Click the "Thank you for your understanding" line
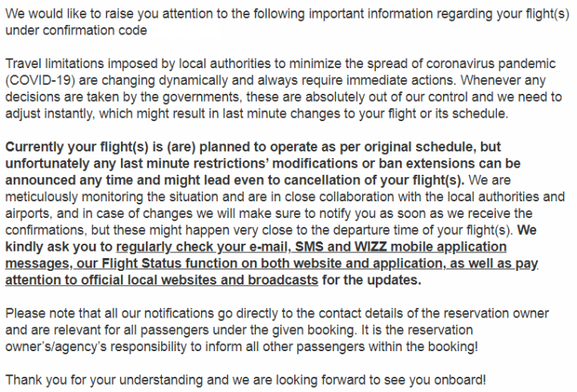Screen dimensions: 577x392 coord(97,379)
